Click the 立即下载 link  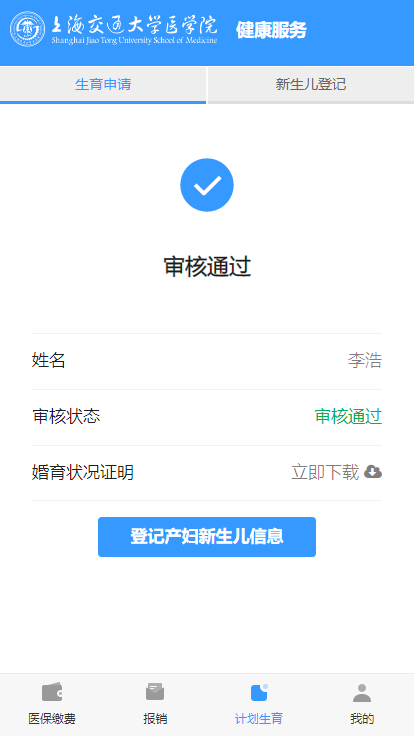coord(325,472)
